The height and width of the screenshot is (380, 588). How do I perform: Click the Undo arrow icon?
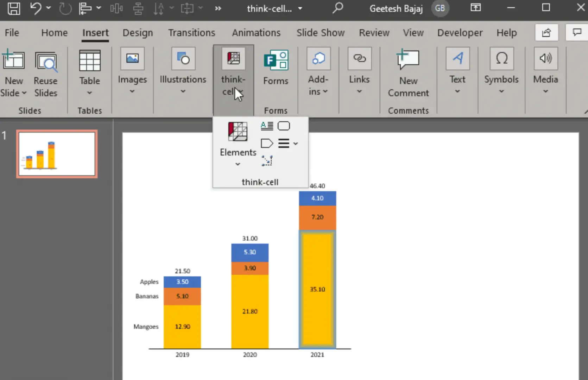[x=36, y=8]
